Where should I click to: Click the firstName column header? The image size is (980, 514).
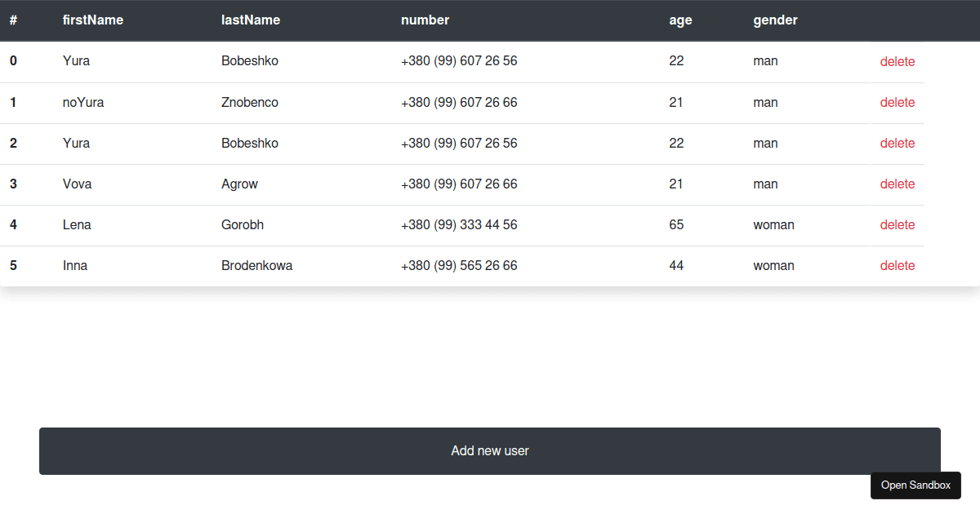(x=93, y=20)
